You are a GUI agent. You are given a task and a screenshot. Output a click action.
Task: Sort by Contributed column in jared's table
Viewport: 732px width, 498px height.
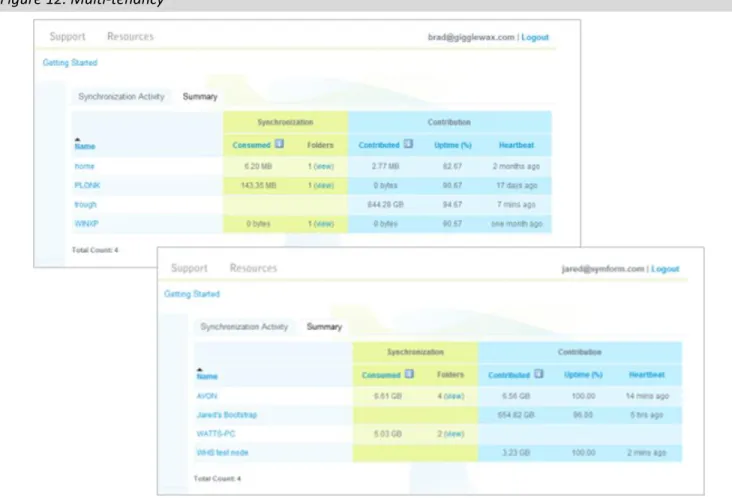[x=509, y=375]
